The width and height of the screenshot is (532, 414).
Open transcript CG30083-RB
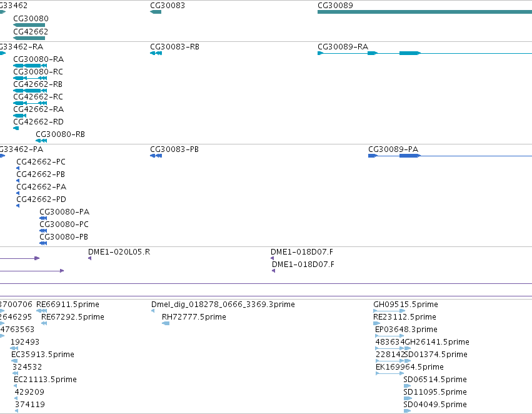(x=174, y=47)
